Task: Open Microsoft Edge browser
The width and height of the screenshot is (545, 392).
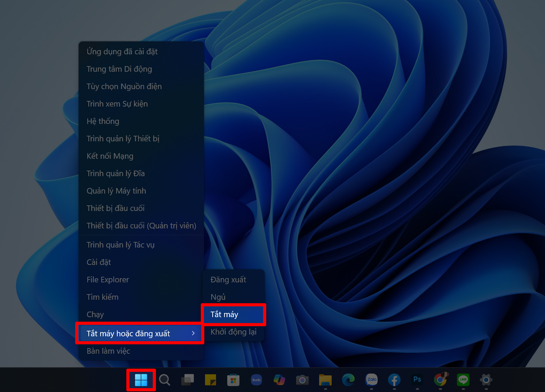Action: 348,380
